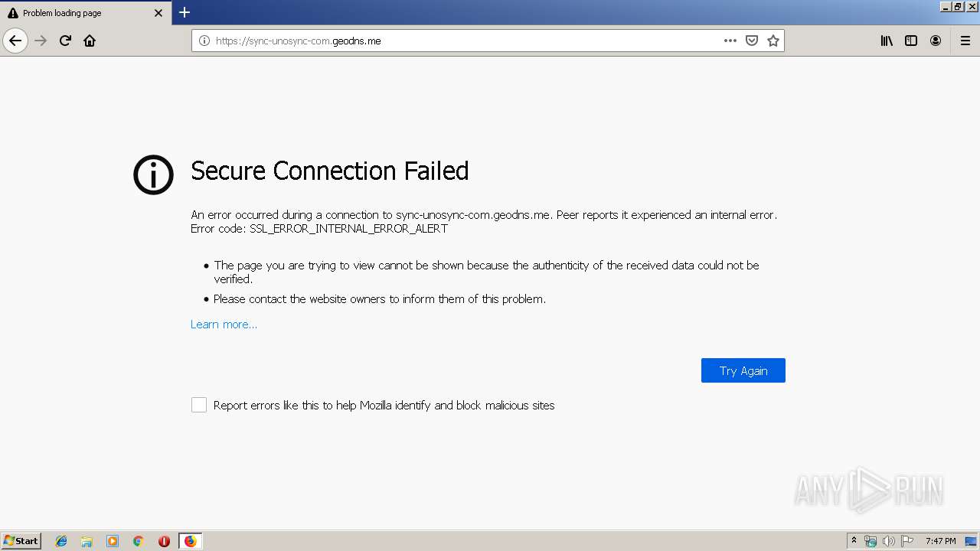Restore down the Firefox window
980x551 pixels.
pyautogui.click(x=957, y=6)
